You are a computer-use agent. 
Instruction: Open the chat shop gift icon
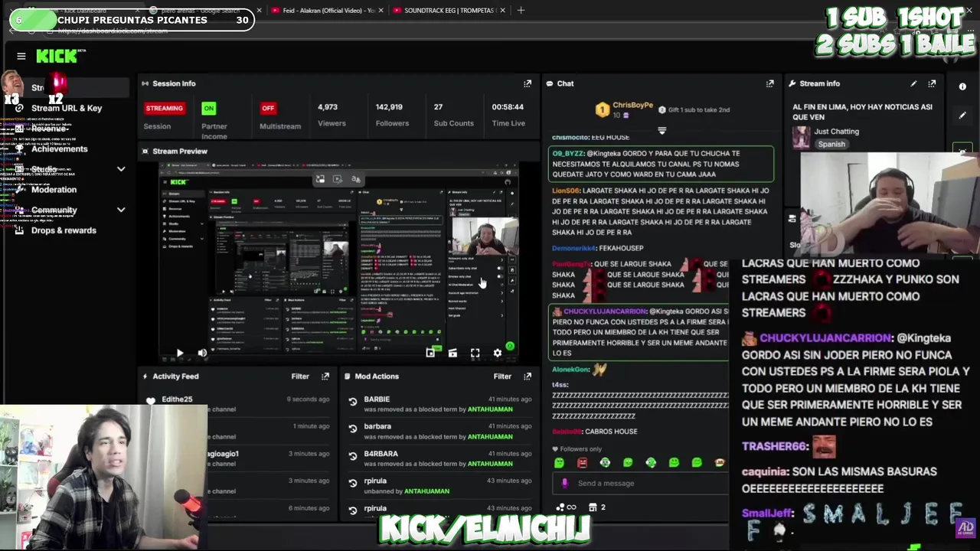pos(593,507)
